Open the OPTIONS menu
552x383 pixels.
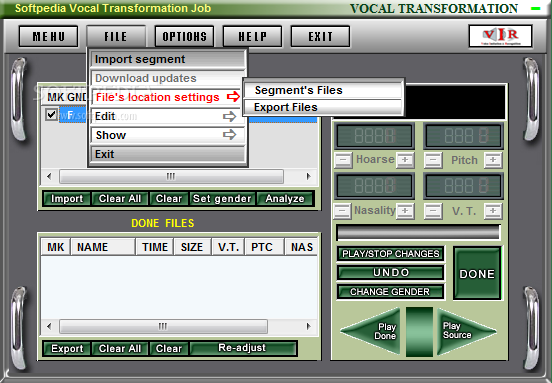pos(184,36)
